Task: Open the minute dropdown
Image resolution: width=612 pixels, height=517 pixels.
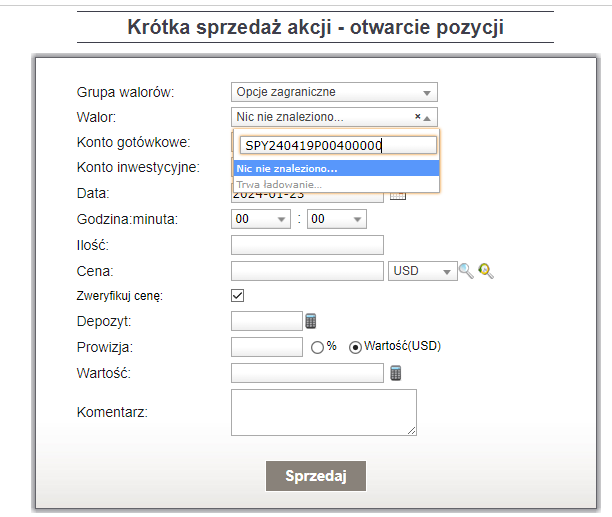Action: 337,219
